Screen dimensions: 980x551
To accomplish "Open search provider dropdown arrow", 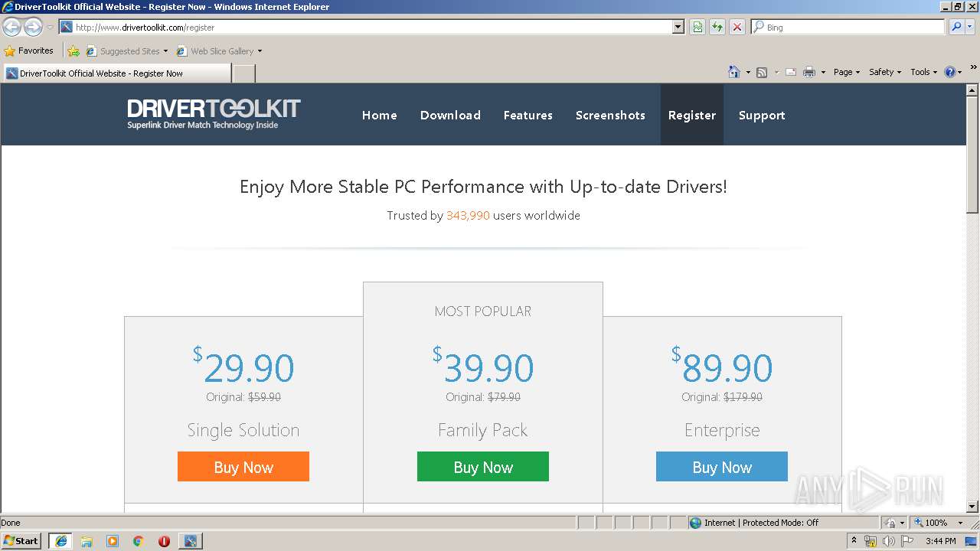I will 972,27.
